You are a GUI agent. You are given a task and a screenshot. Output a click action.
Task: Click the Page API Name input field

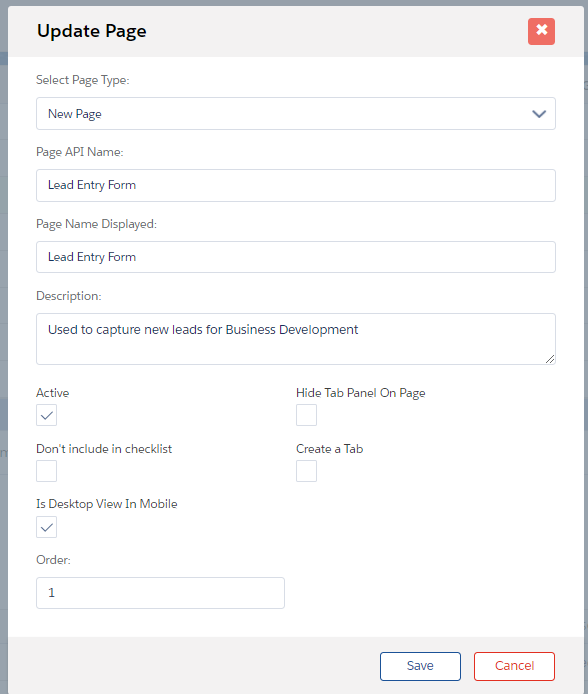[x=296, y=185]
